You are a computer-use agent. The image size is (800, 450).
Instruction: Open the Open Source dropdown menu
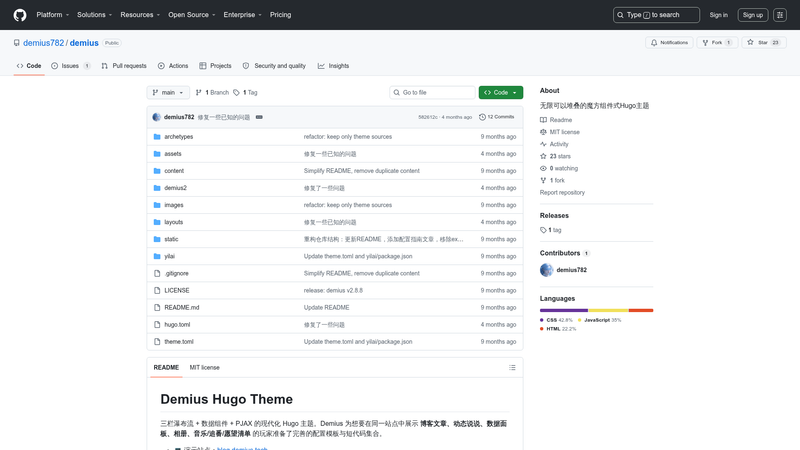[x=191, y=15]
